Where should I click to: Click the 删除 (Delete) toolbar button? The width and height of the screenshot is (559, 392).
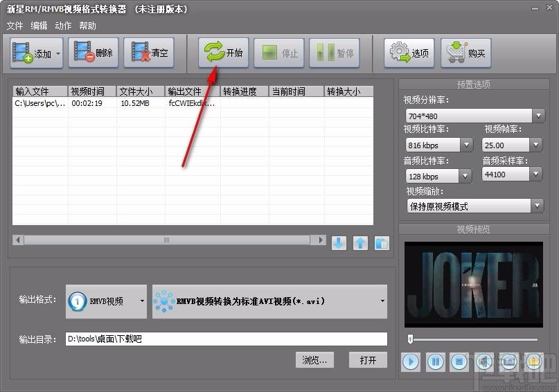94,53
